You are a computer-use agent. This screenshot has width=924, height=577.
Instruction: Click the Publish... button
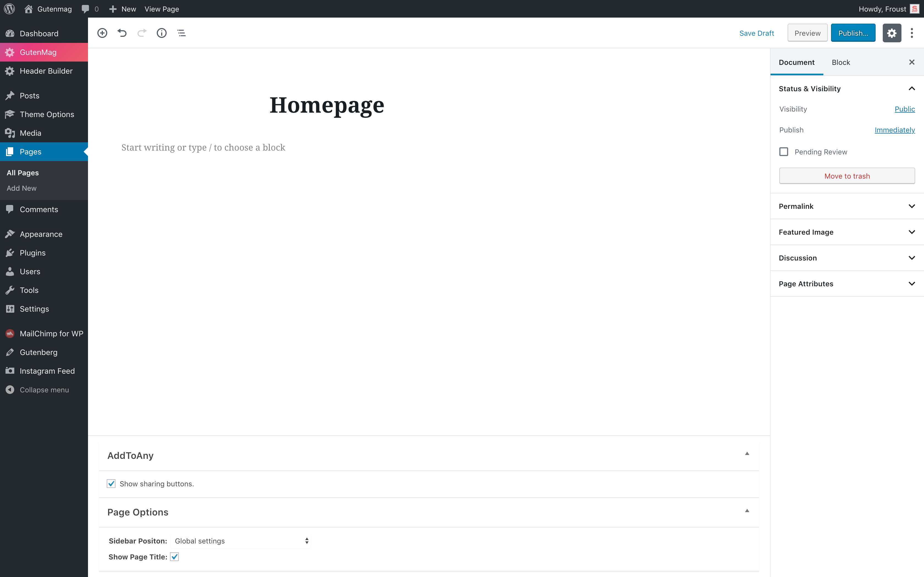tap(853, 33)
